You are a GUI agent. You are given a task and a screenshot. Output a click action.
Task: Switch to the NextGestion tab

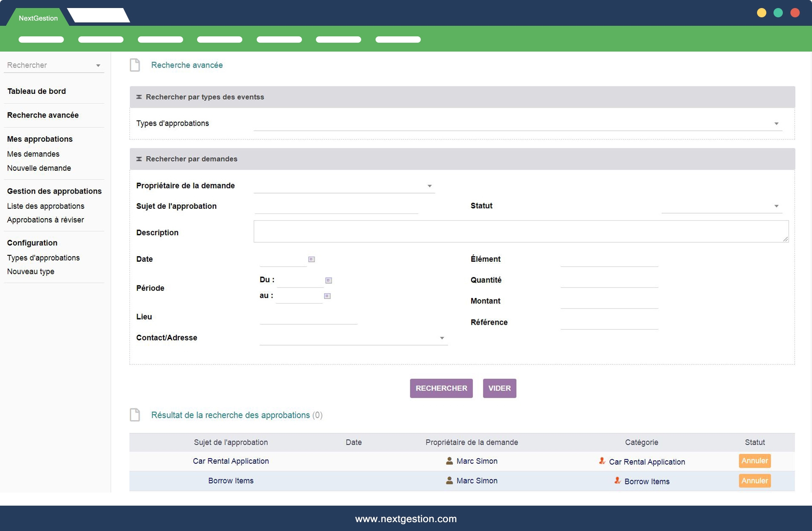click(x=38, y=18)
